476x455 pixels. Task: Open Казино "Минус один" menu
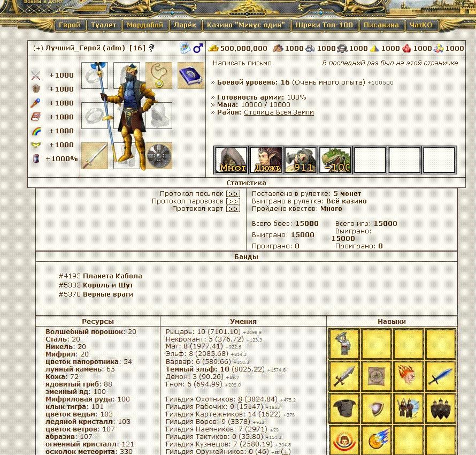[x=245, y=25]
